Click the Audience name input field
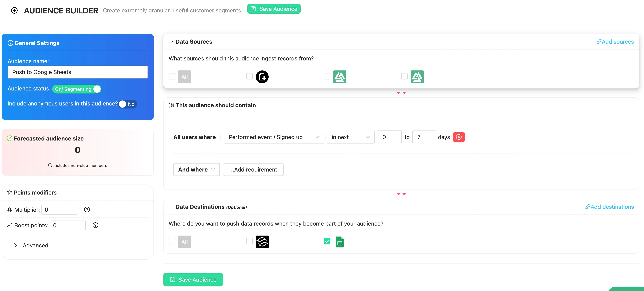Image resolution: width=644 pixels, height=291 pixels. pyautogui.click(x=78, y=72)
